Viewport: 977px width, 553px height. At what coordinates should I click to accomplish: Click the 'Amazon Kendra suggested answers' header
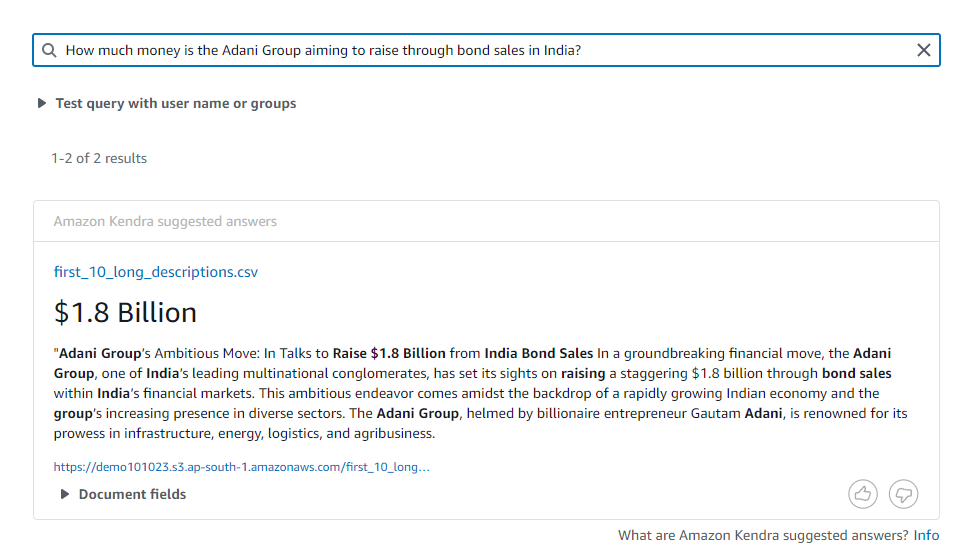point(165,221)
